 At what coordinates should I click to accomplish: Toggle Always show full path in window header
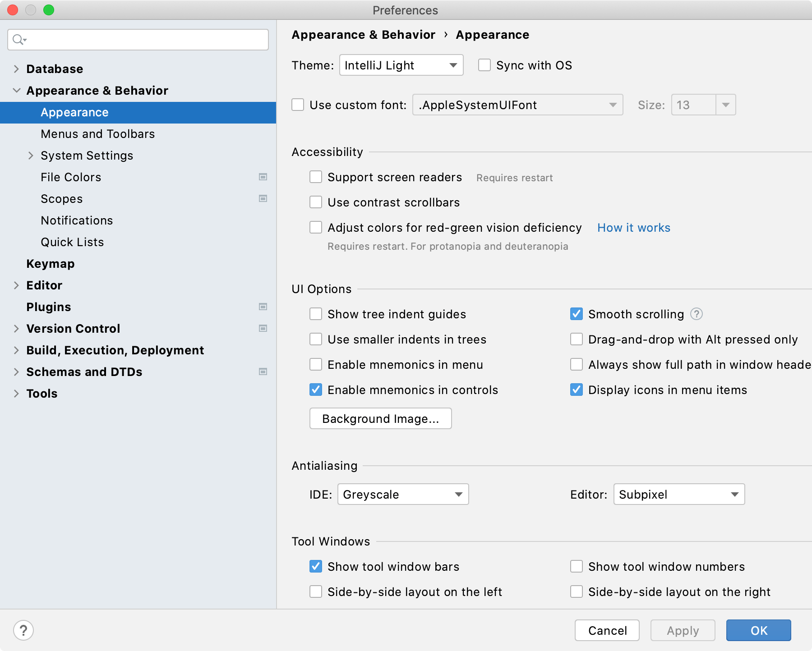click(577, 365)
